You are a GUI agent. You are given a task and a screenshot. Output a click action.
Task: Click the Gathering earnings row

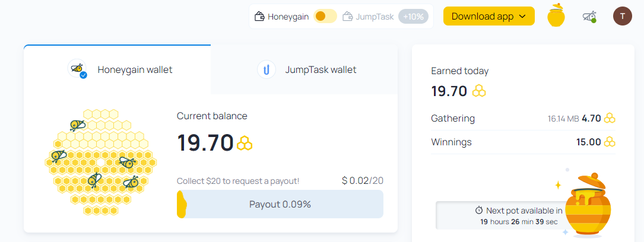[524, 119]
